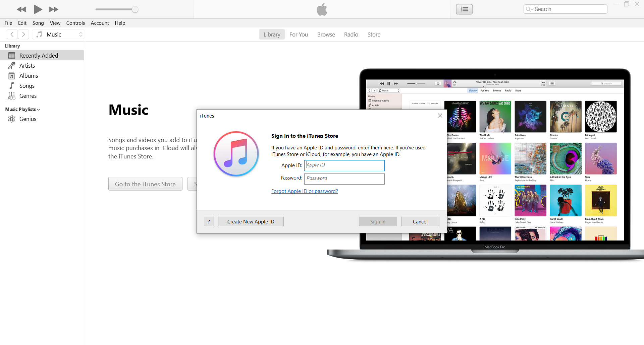This screenshot has height=345, width=644.
Task: Click the back navigation arrow
Action: coord(12,34)
